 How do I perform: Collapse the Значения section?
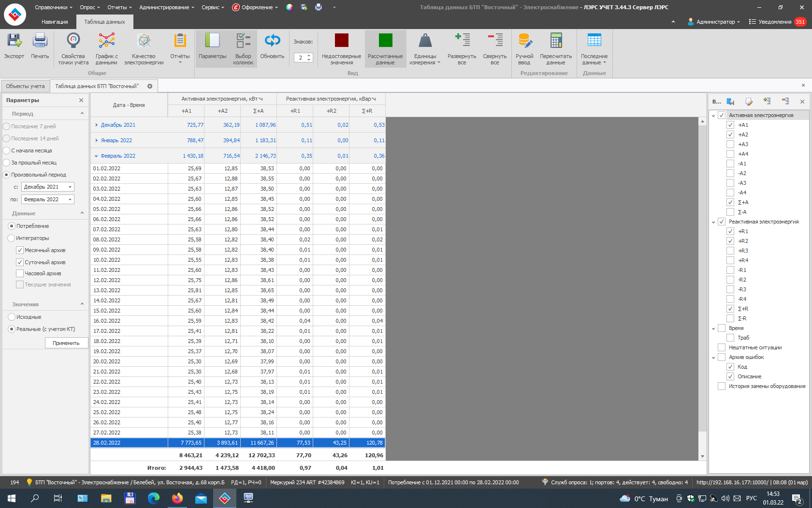(x=82, y=304)
